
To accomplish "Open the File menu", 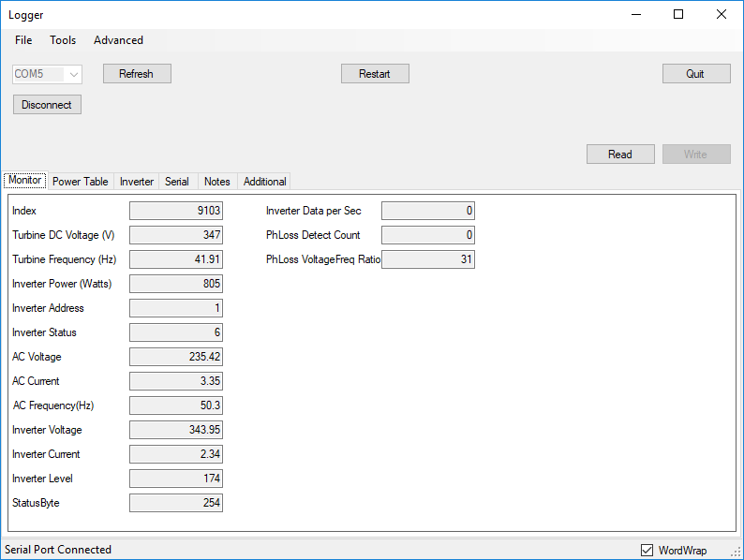I will [23, 40].
